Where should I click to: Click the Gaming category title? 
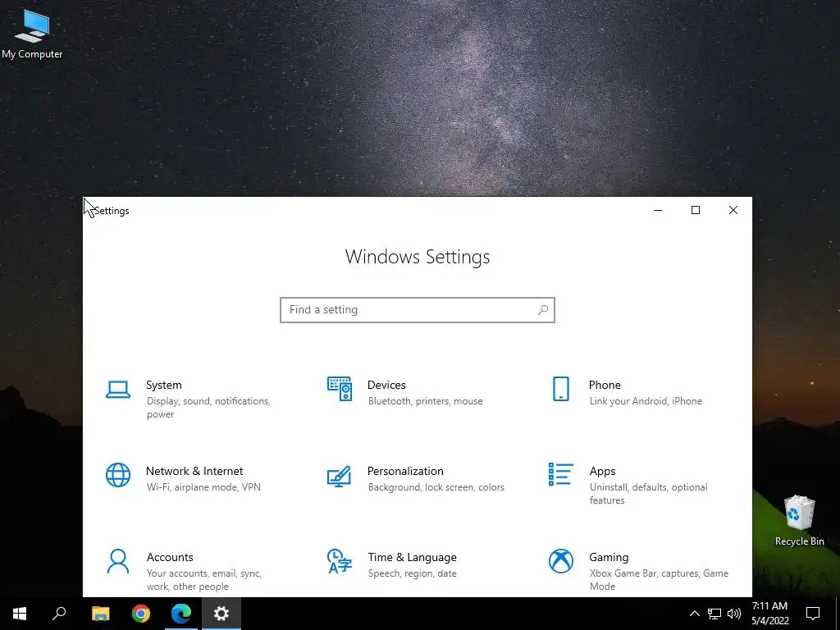point(609,557)
